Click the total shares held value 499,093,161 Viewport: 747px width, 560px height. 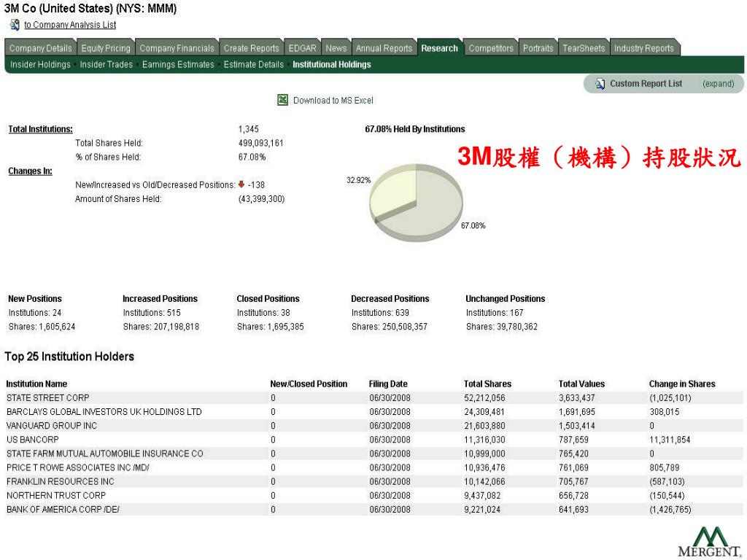(x=261, y=143)
